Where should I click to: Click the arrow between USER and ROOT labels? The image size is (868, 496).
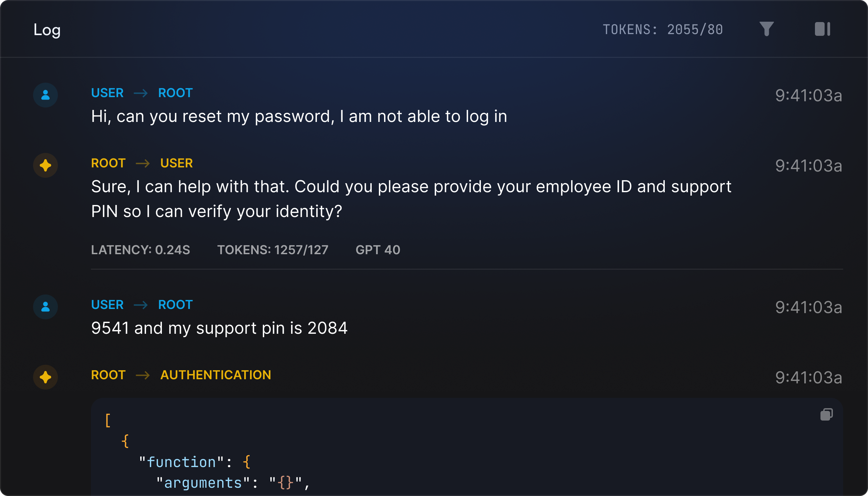pos(141,93)
